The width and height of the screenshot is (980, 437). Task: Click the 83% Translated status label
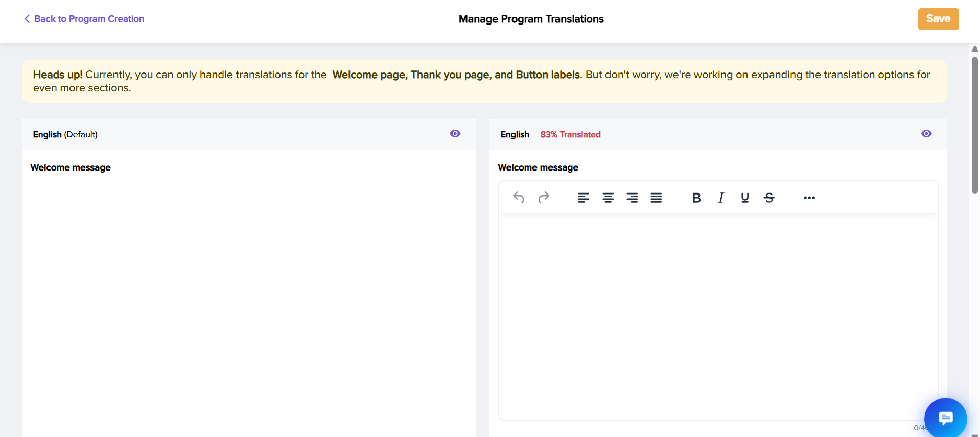(x=570, y=134)
